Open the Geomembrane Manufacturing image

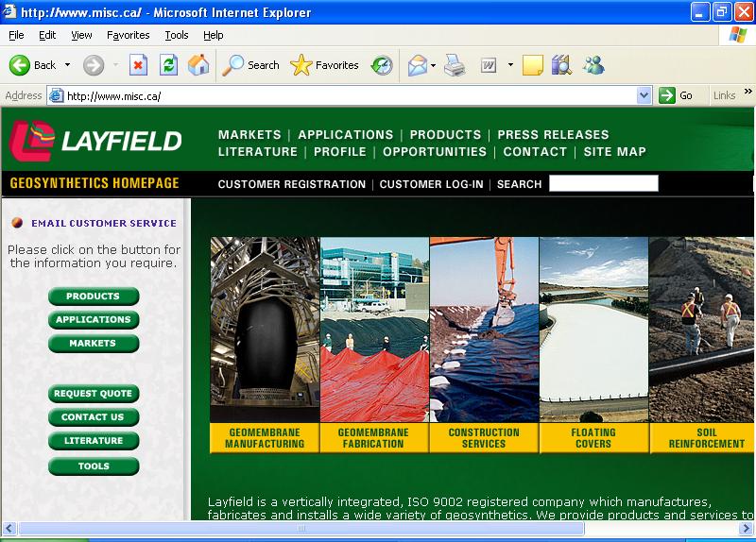pyautogui.click(x=265, y=330)
